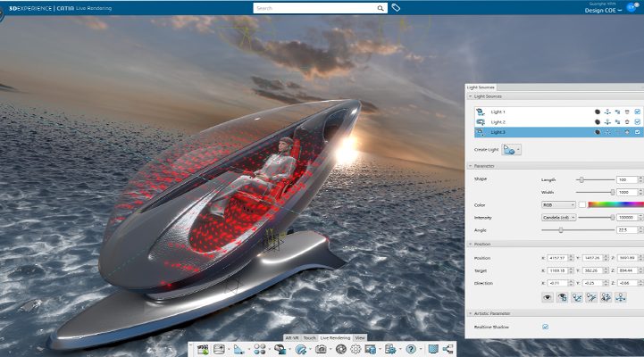Click the camera icon in bottom toolbar

(321, 349)
